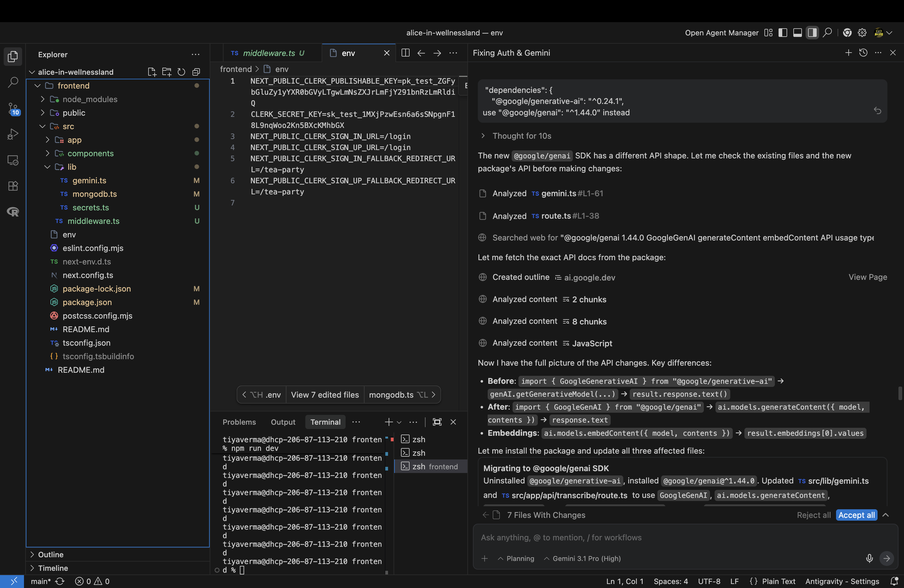Toggle the primary sidebar visibility
This screenshot has height=588, width=904.
point(783,33)
